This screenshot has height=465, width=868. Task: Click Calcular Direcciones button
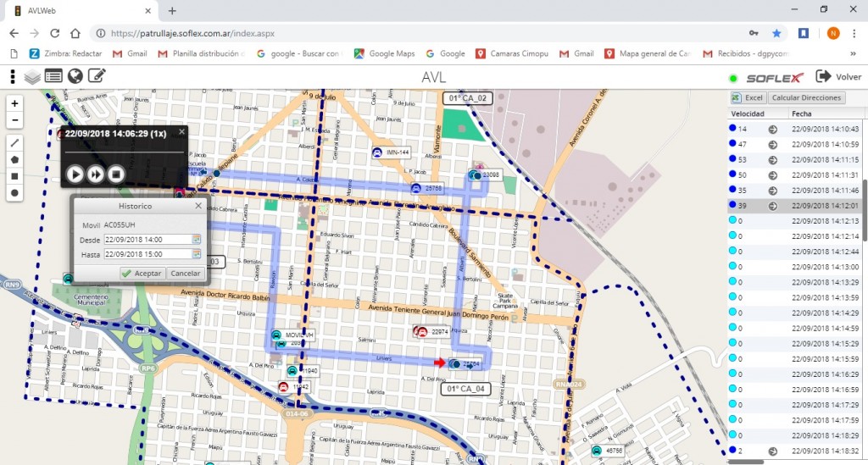[806, 98]
